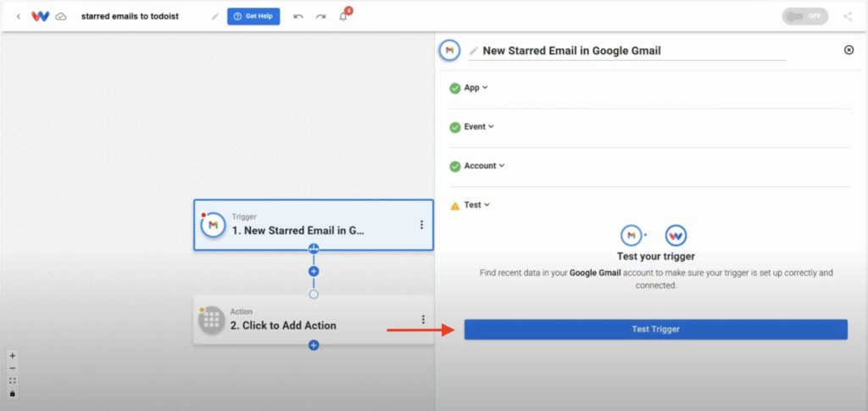
Task: Open the Trigger step three-dot menu
Action: point(422,225)
